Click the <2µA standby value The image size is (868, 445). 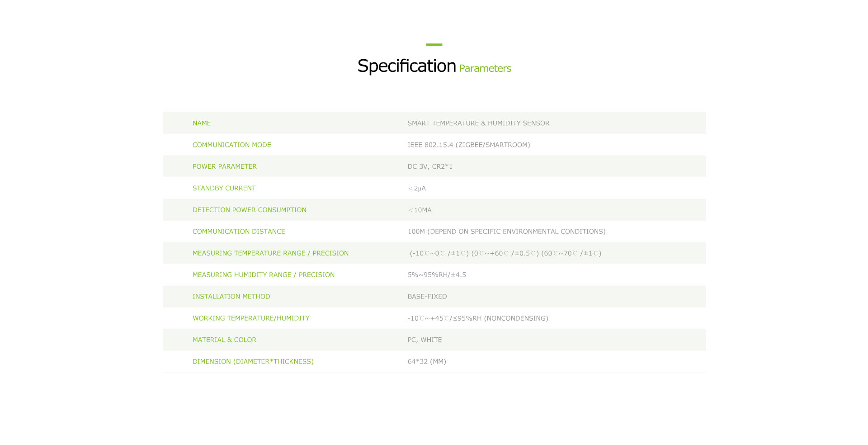coord(417,188)
